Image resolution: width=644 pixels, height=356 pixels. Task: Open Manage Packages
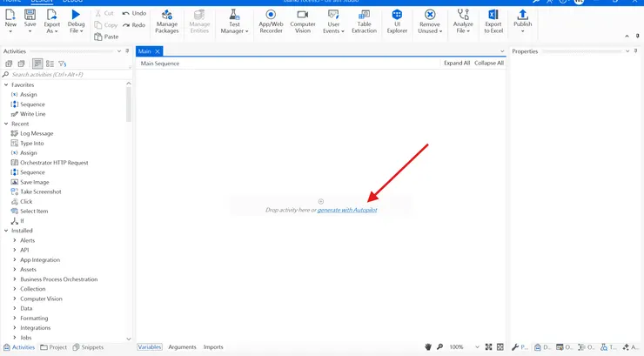tap(167, 21)
